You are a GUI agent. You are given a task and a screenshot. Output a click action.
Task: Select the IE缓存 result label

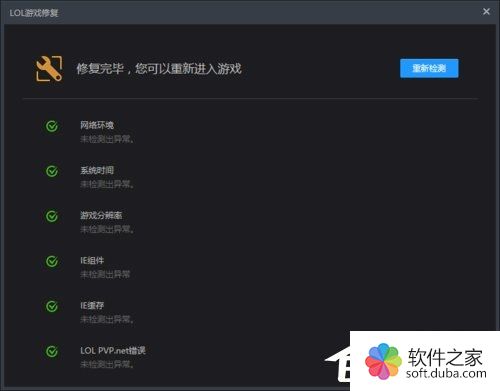(92, 305)
